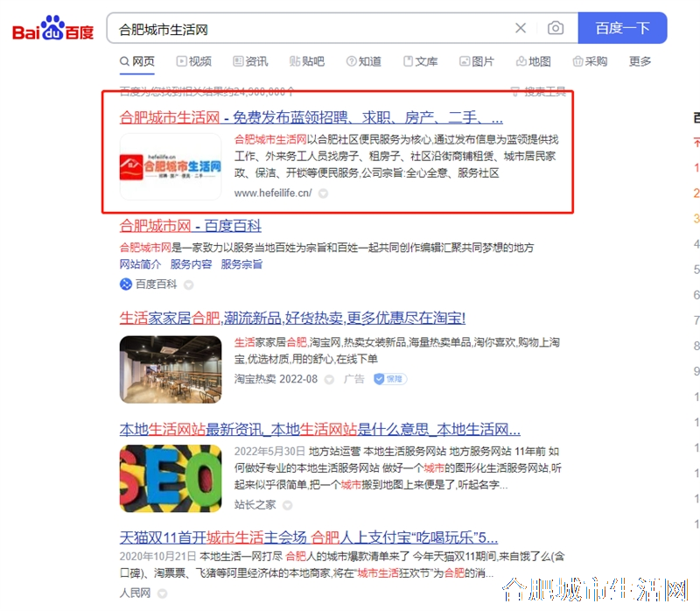Expand dropdown arrow beside 人民网
This screenshot has height=611, width=700.
tap(163, 593)
